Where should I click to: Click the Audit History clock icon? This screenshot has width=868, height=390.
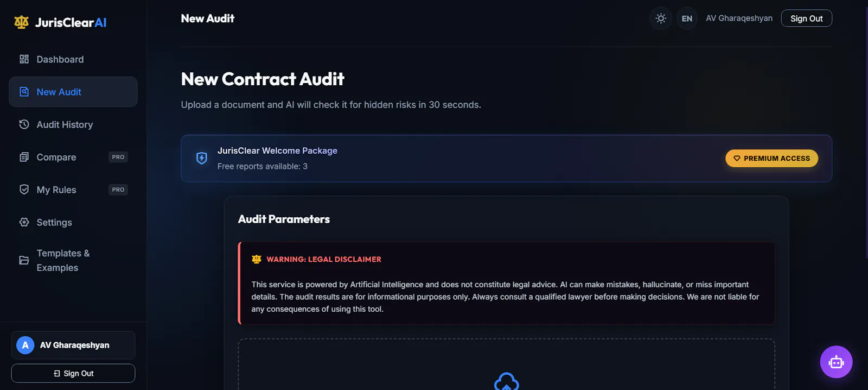click(x=24, y=124)
